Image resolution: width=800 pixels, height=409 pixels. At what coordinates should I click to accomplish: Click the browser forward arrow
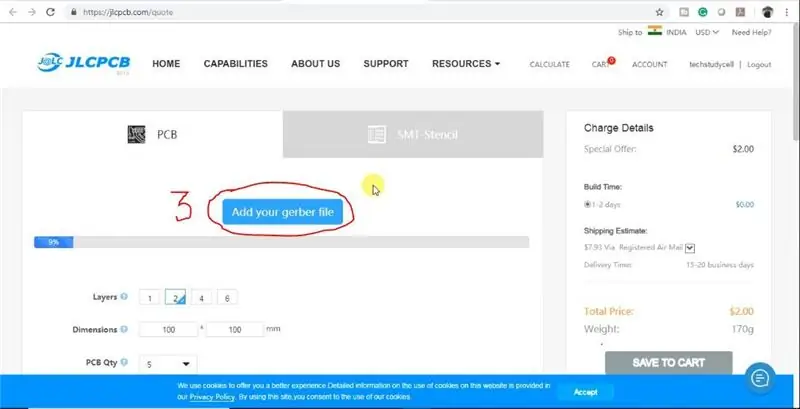point(32,12)
